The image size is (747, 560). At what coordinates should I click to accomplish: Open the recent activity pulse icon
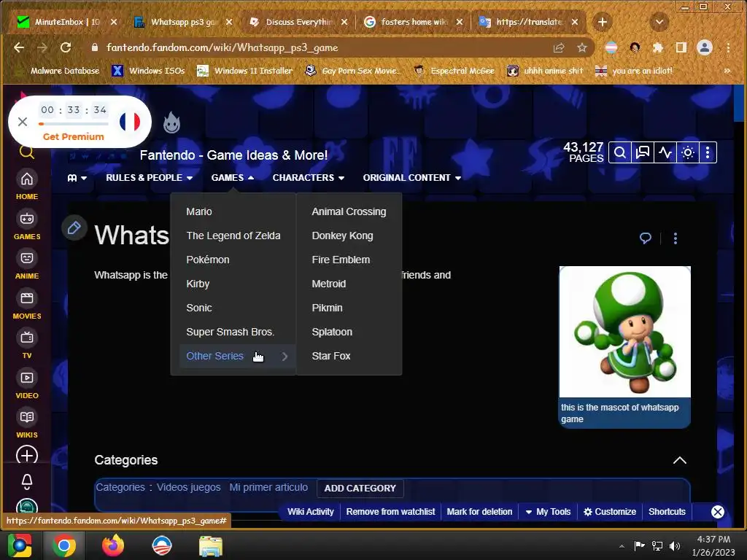(665, 153)
